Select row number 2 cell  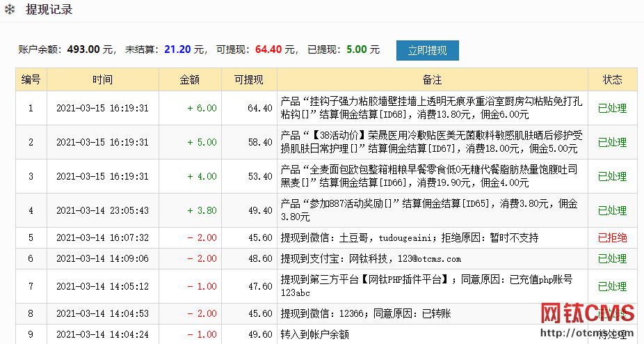click(x=31, y=142)
